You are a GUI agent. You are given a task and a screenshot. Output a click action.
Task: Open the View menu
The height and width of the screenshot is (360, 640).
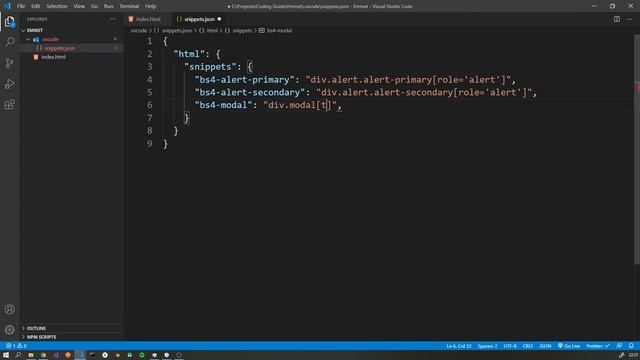point(79,6)
